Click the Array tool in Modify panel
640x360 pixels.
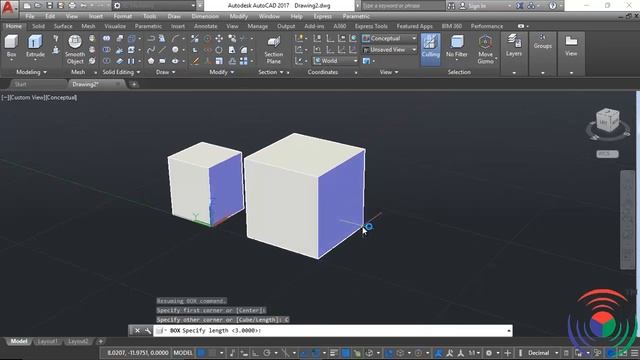pyautogui.click(x=244, y=61)
